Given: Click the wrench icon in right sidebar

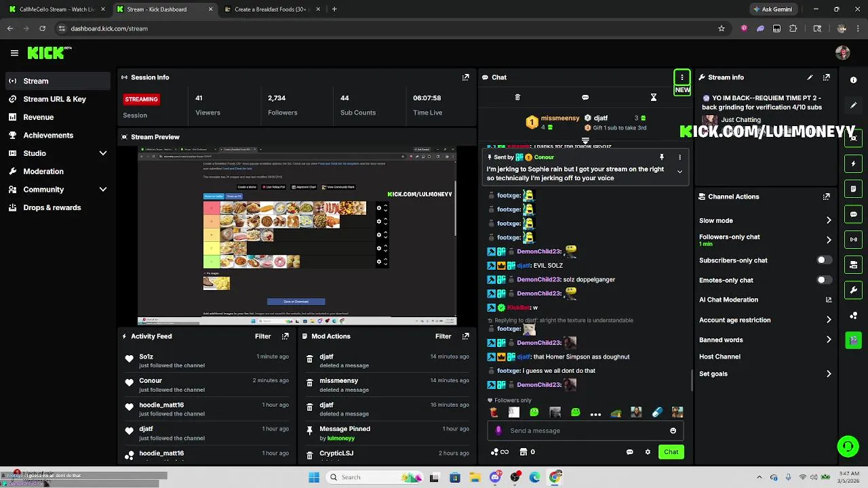Looking at the screenshot, I should pyautogui.click(x=853, y=290).
